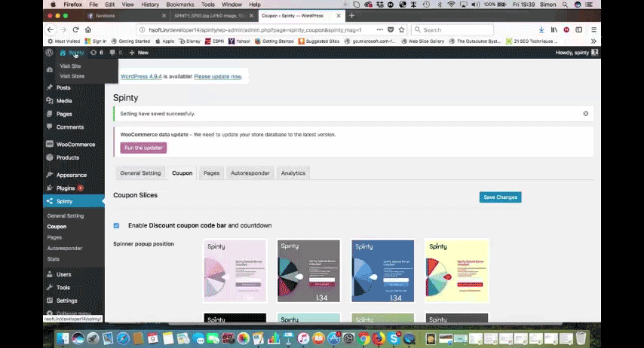Open the Firefox History menu

(150, 5)
